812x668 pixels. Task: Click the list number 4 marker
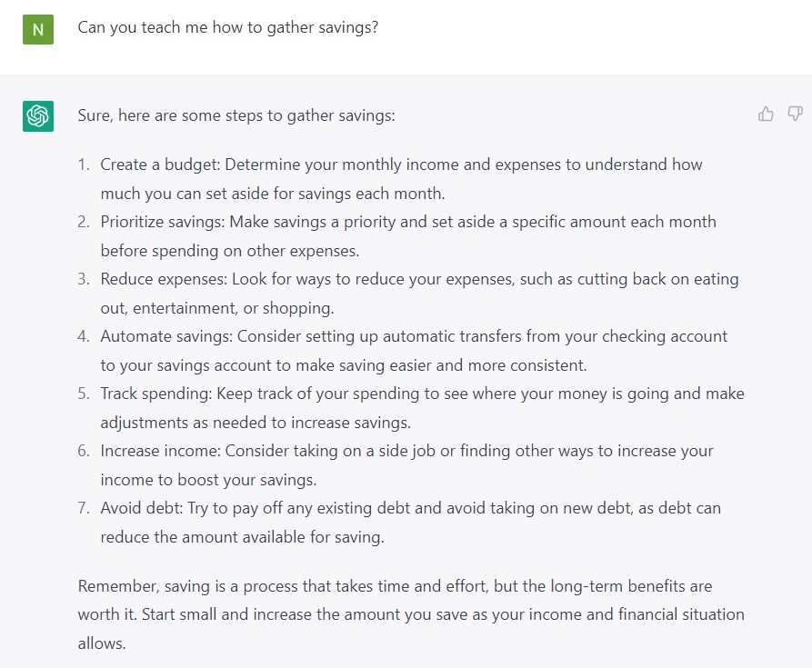84,336
